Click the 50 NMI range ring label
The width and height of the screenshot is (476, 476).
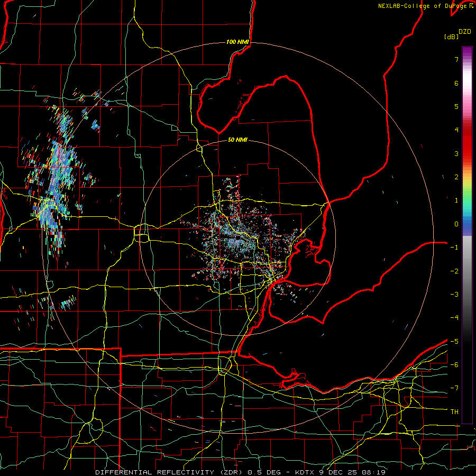coord(237,140)
